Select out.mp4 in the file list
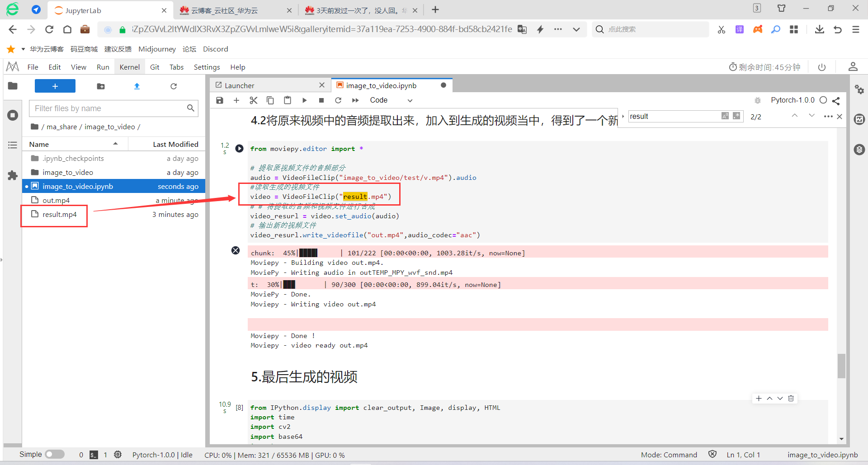Viewport: 868px width, 465px height. (x=114, y=200)
